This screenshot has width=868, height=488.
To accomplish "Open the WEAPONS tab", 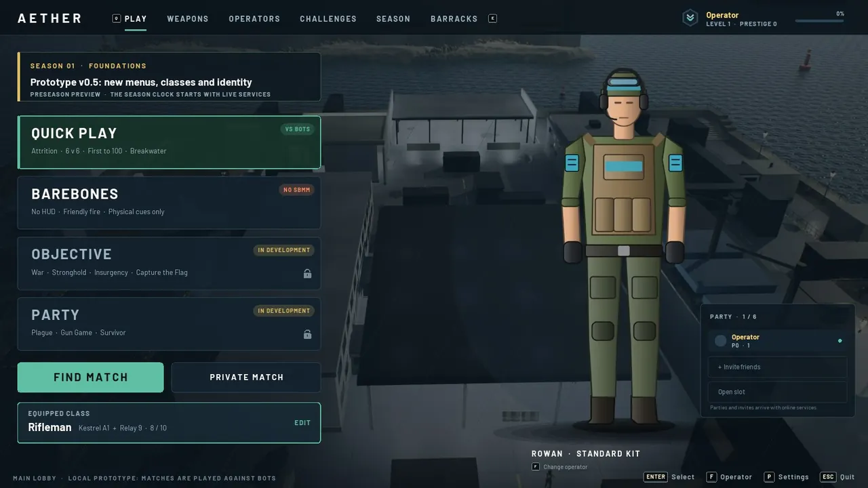I will 188,18.
